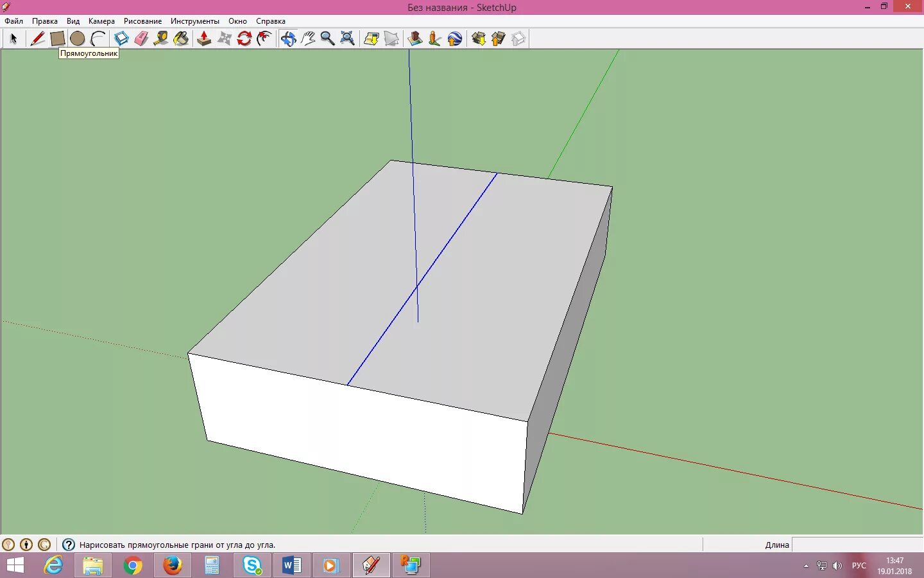Viewport: 924px width, 578px height.
Task: Open File Explorer from taskbar
Action: (93, 565)
